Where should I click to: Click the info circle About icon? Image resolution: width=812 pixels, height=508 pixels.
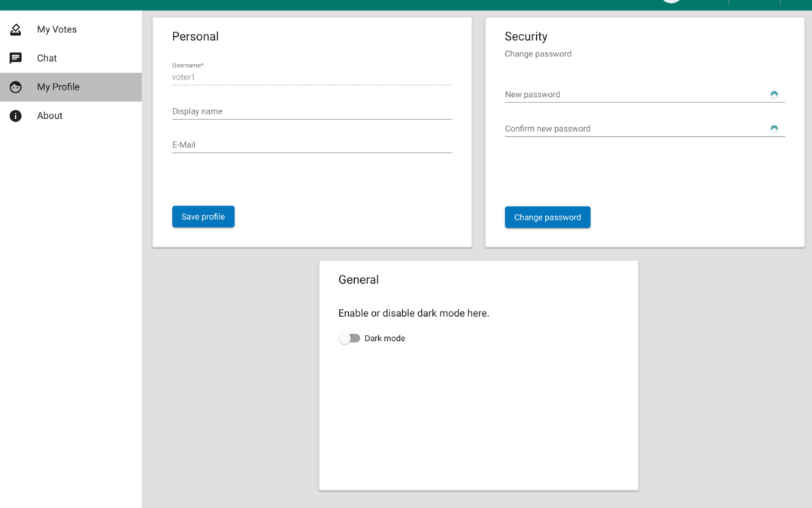click(15, 116)
